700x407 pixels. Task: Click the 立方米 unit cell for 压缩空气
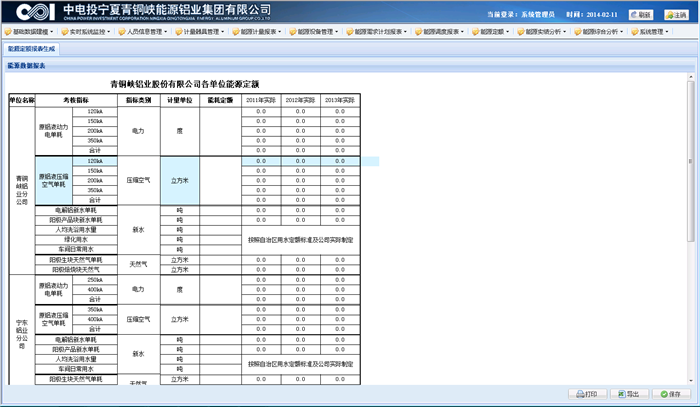(x=180, y=180)
